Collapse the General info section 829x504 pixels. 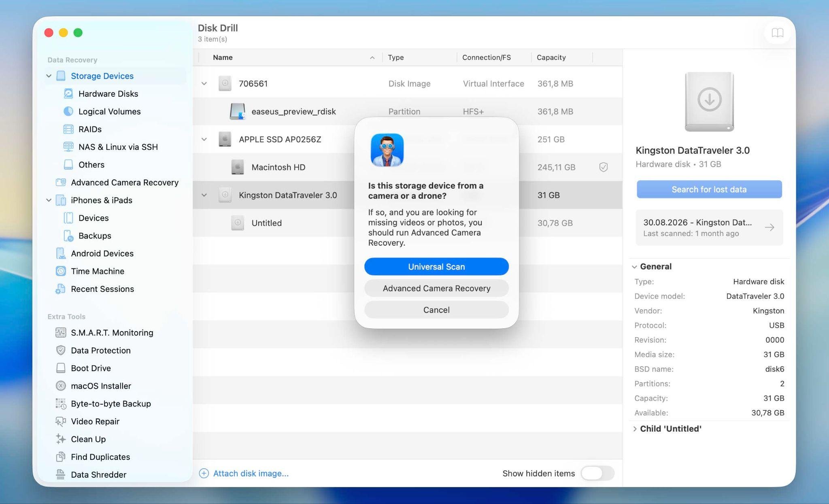[634, 267]
